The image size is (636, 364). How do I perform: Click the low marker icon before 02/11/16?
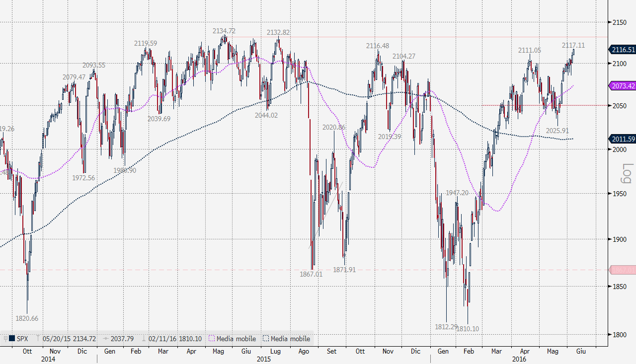click(144, 339)
